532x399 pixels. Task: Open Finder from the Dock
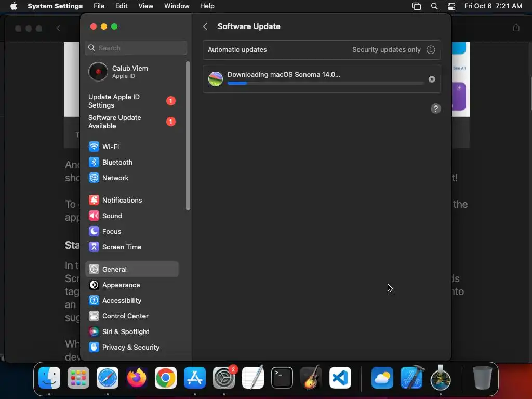pos(49,378)
